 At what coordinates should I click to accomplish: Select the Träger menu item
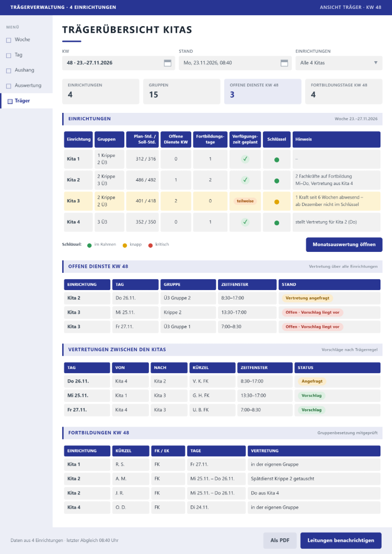(x=26, y=101)
